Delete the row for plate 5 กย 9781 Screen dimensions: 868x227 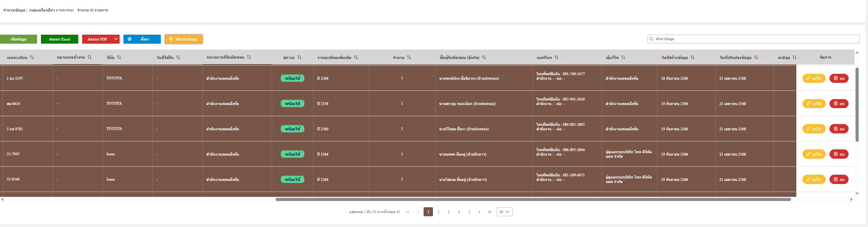pyautogui.click(x=839, y=129)
